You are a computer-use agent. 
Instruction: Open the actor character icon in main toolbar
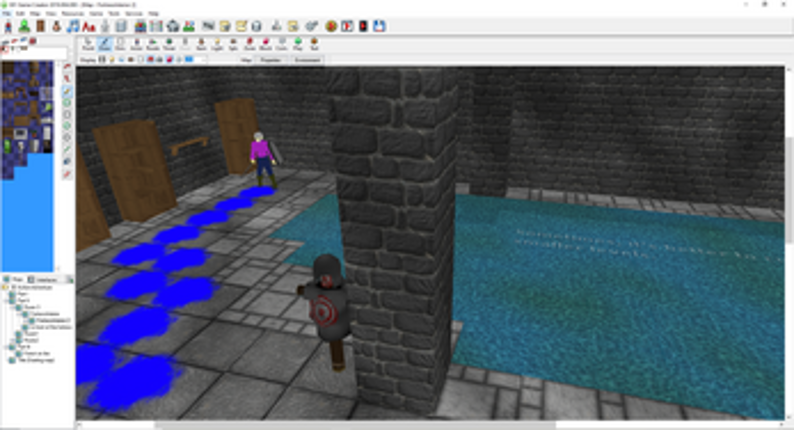pos(9,26)
